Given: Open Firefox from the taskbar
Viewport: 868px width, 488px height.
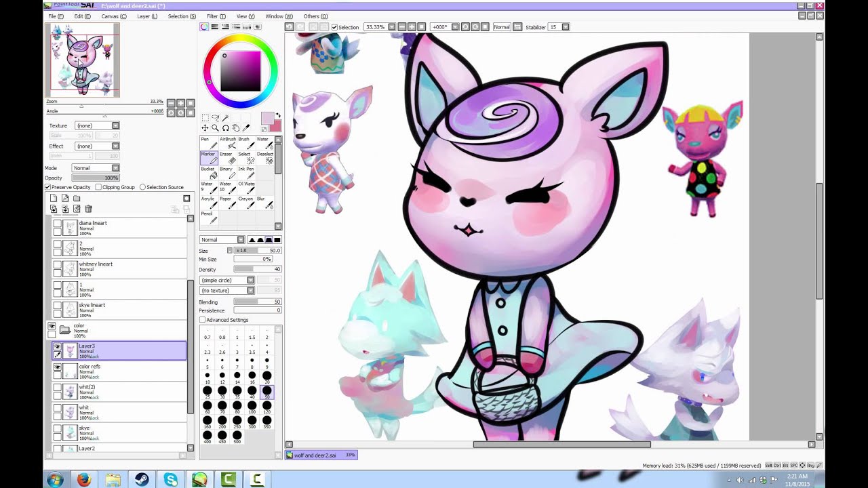Looking at the screenshot, I should click(x=84, y=480).
